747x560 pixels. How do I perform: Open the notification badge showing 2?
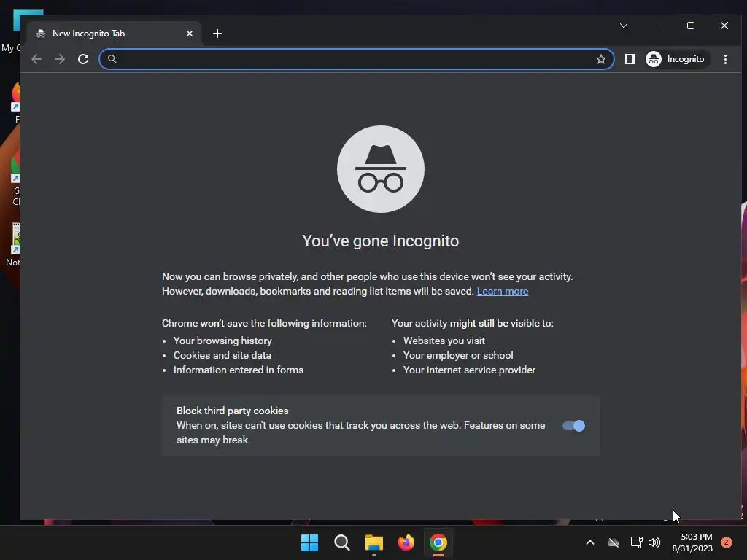pos(726,542)
